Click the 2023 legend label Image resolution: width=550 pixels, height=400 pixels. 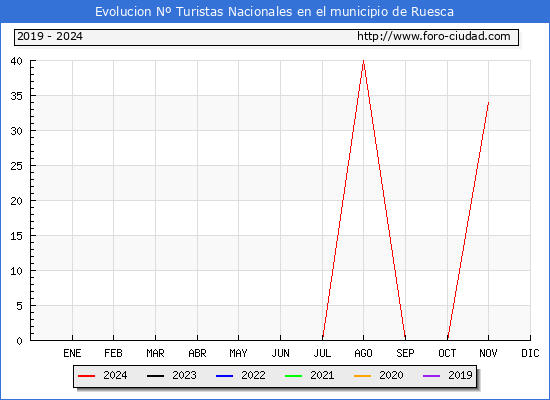184,375
